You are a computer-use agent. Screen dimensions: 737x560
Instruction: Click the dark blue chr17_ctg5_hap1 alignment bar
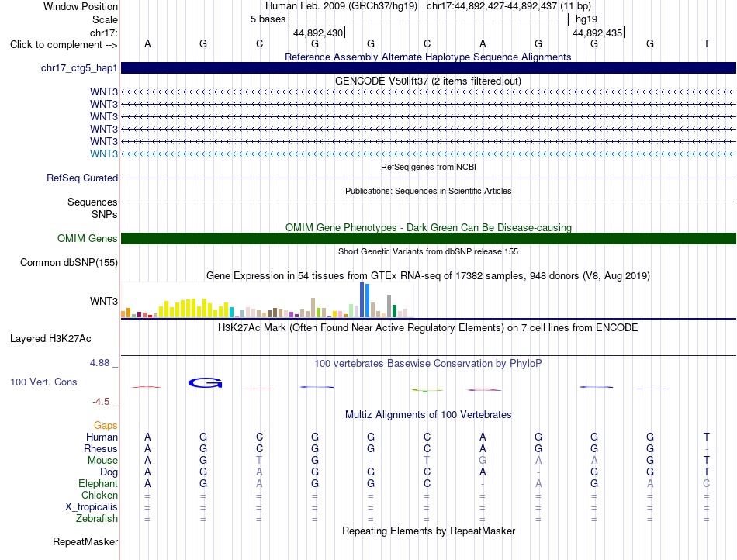428,67
